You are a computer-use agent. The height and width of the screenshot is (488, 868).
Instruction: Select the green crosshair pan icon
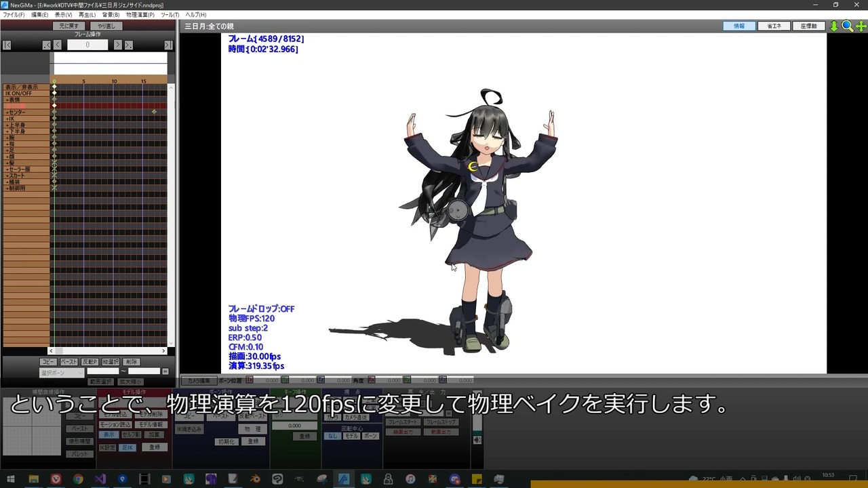point(862,26)
